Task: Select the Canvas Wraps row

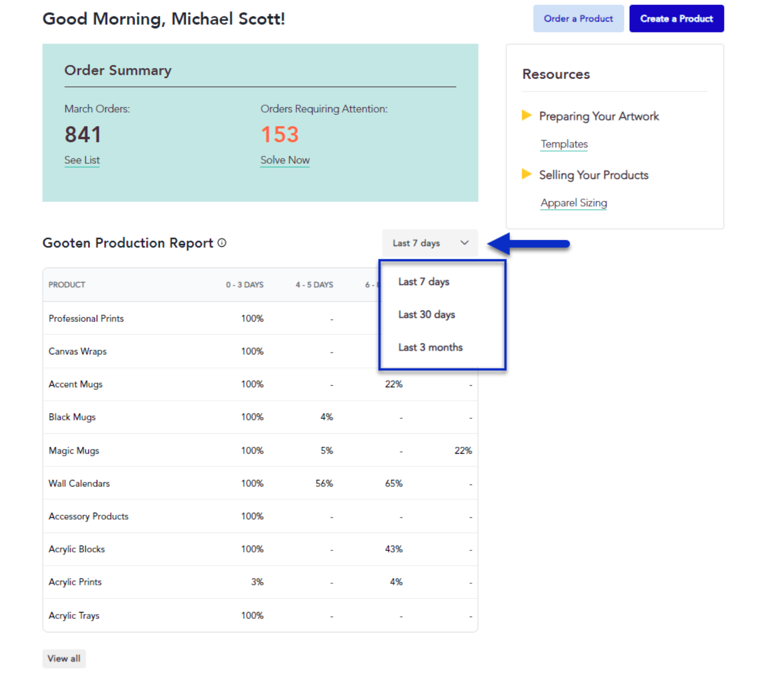Action: 260,351
